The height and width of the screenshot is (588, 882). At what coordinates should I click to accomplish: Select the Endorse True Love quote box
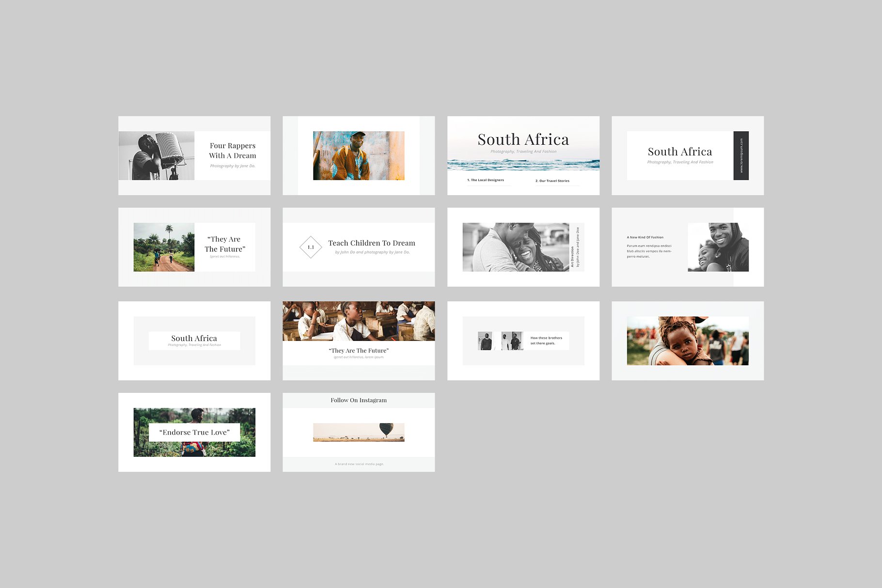[194, 432]
